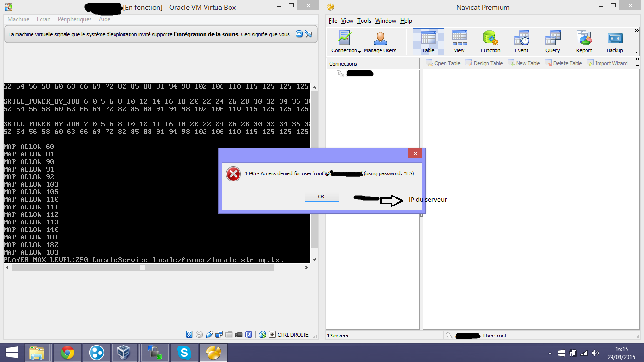The width and height of the screenshot is (644, 362).
Task: Open the Function objects section
Action: 490,42
